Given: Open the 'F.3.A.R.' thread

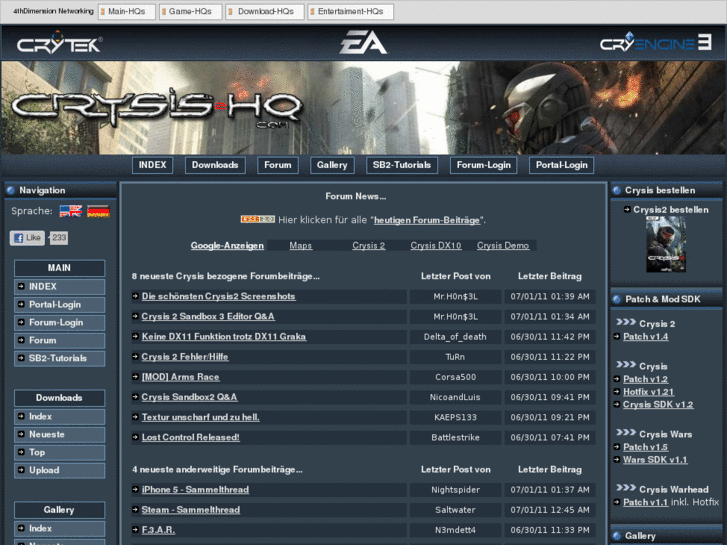Looking at the screenshot, I should (x=158, y=529).
